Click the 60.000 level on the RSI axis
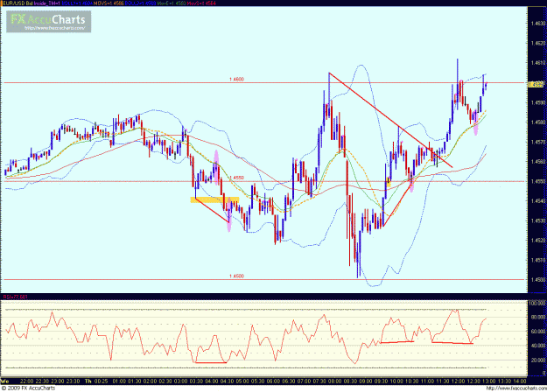Image resolution: width=547 pixels, height=392 pixels. 538,332
